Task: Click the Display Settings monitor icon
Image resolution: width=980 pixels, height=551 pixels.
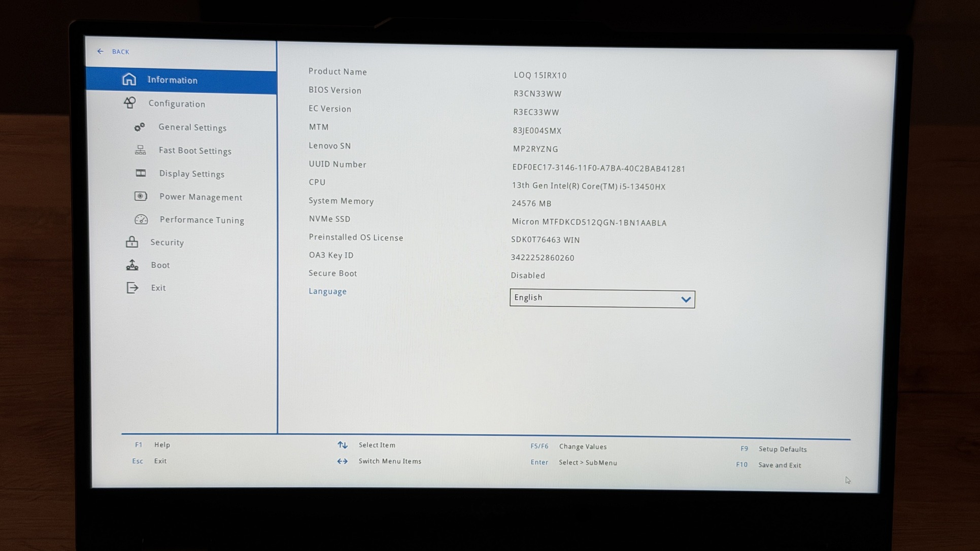Action: pyautogui.click(x=141, y=174)
